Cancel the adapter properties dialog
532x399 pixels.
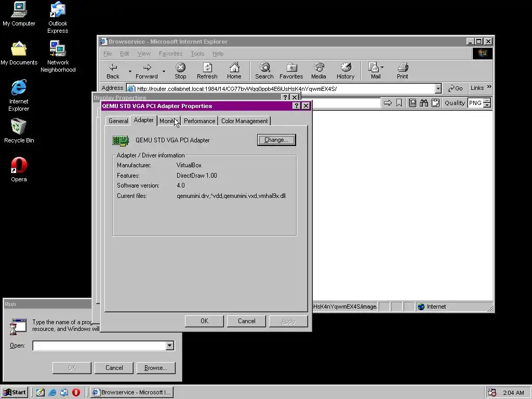click(246, 321)
